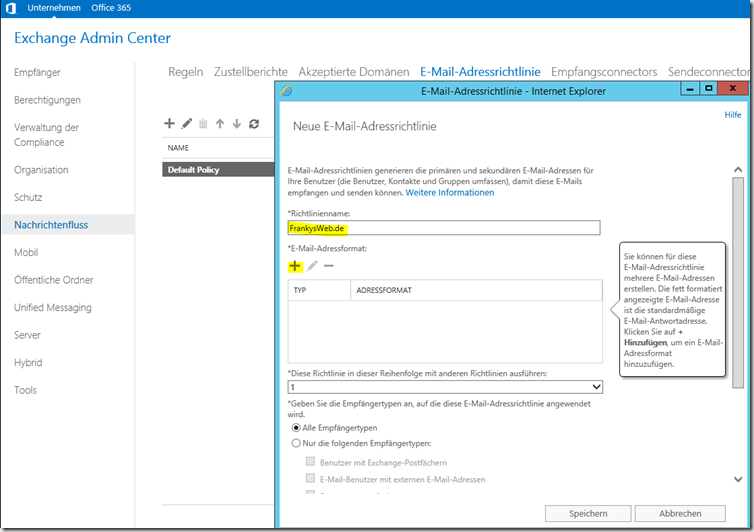Open the policy order dropdown showing 1

point(445,386)
